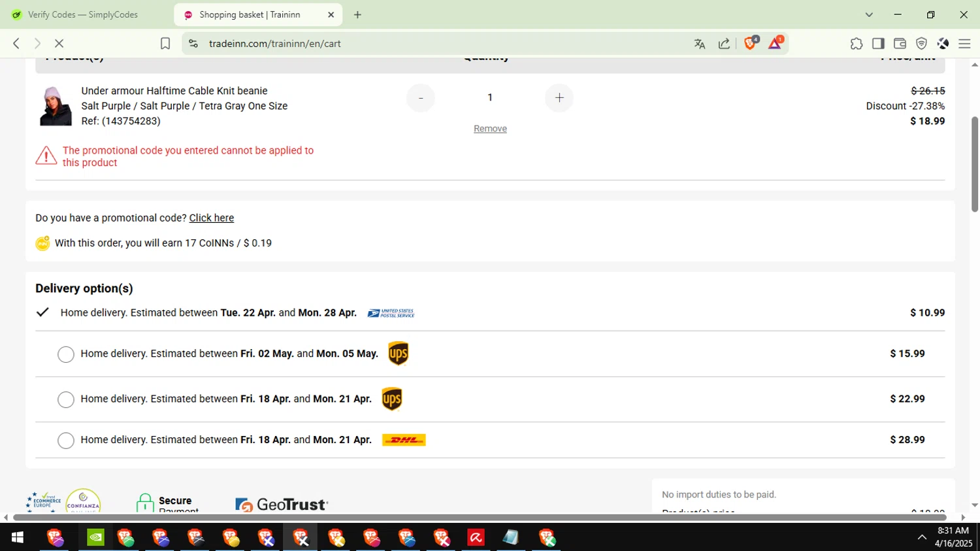
Task: Open Under armour Halftime Cable Knit beanie
Action: (174, 91)
